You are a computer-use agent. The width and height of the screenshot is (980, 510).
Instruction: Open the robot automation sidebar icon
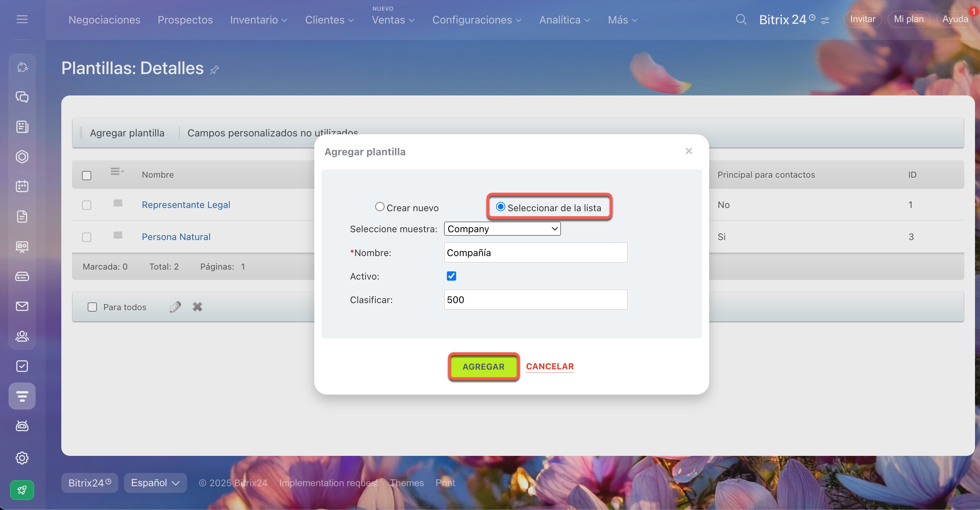coord(22,426)
